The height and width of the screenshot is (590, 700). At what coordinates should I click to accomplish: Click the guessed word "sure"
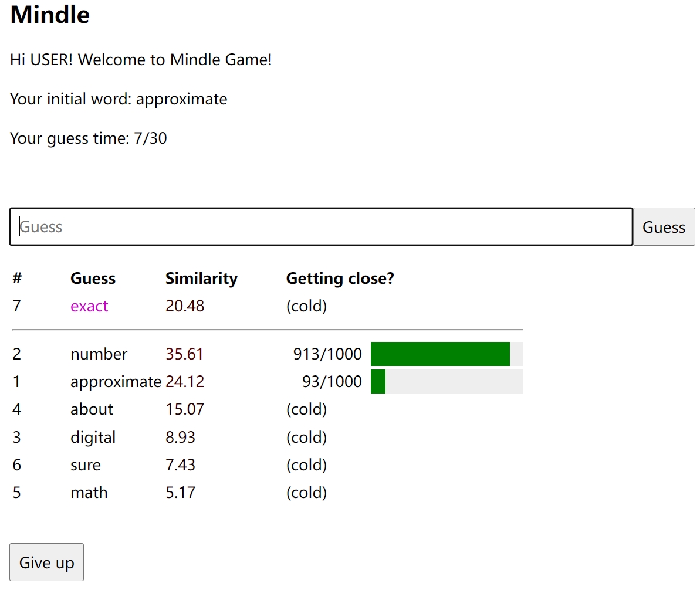[86, 465]
